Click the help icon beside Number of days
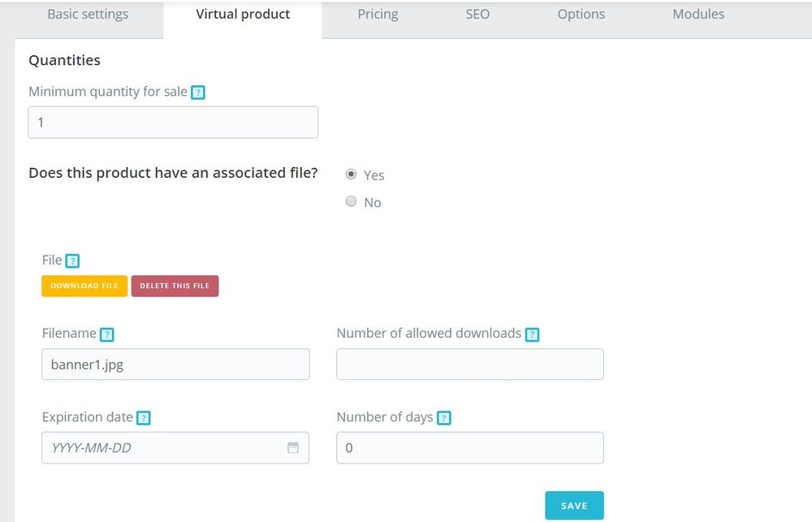The image size is (812, 522). 443,417
